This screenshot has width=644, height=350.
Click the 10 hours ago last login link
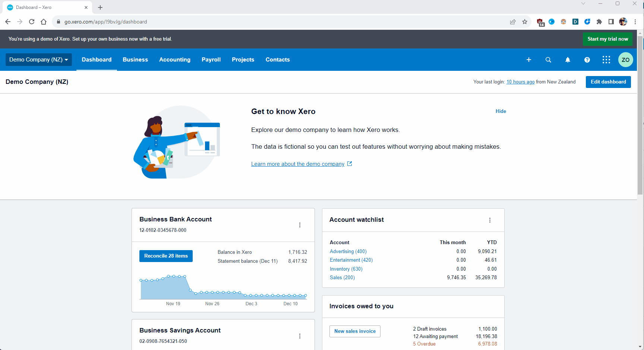tap(520, 82)
